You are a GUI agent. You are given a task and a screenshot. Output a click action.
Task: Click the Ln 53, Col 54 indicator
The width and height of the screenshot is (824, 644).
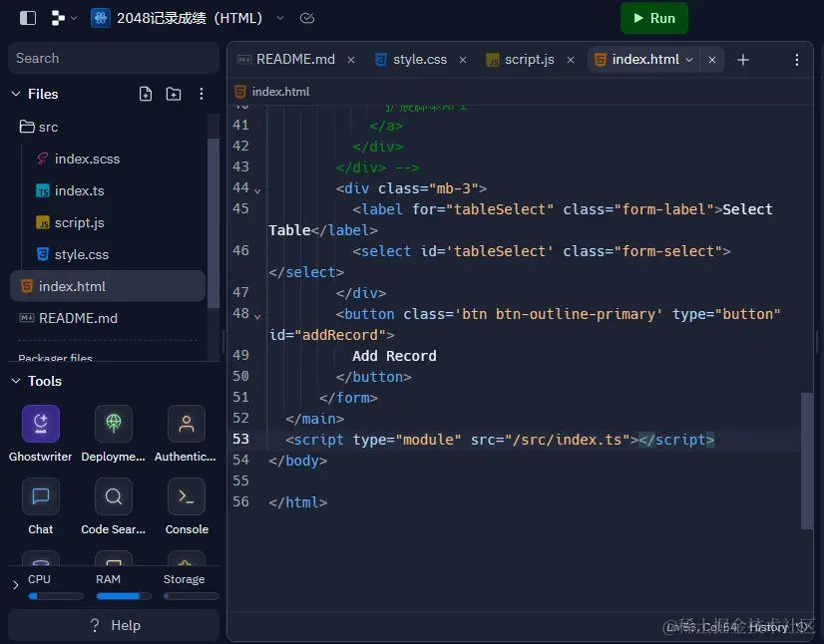[701, 627]
